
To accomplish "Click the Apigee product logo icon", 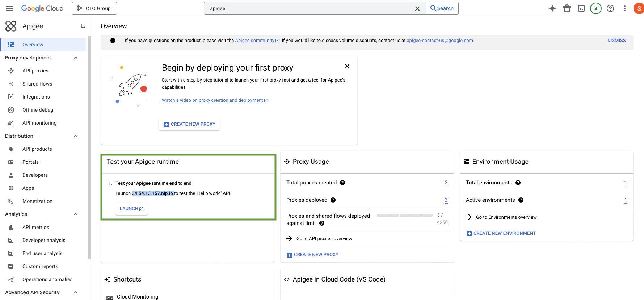I will tap(11, 26).
